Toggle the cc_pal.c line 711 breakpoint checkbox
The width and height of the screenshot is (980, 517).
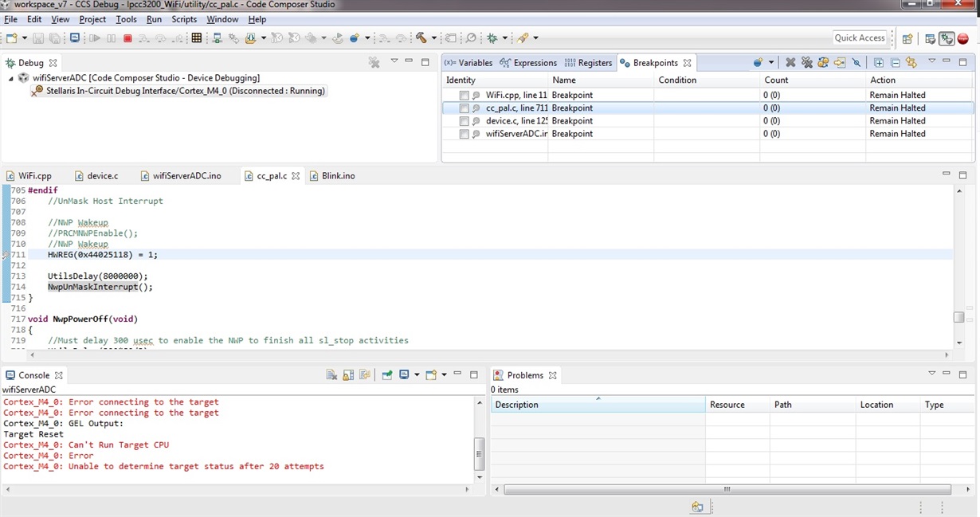(x=464, y=108)
